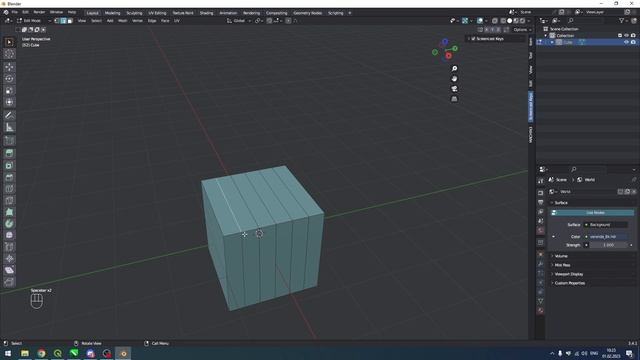Open Chrome from the Windows taskbar

pyautogui.click(x=41, y=353)
